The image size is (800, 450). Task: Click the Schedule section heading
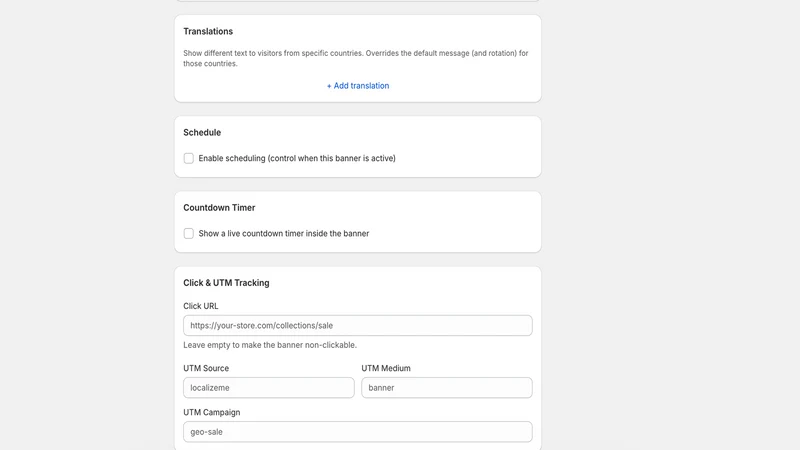pos(202,132)
